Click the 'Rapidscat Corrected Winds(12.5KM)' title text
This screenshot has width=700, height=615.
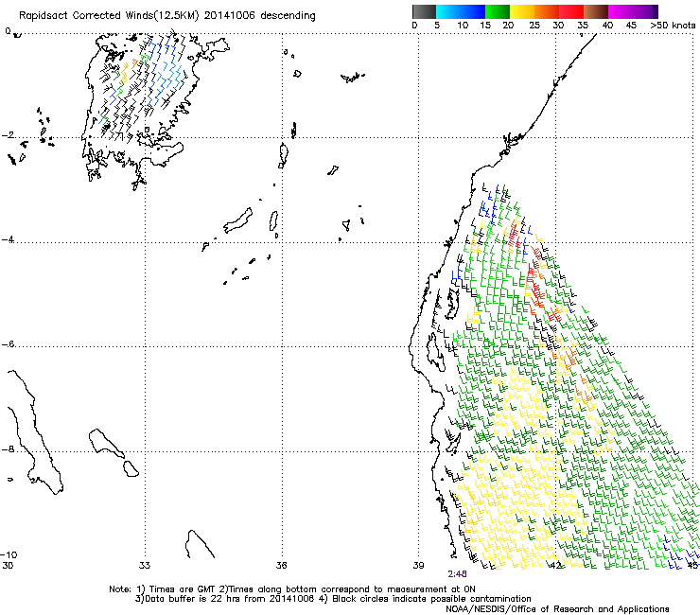(109, 16)
